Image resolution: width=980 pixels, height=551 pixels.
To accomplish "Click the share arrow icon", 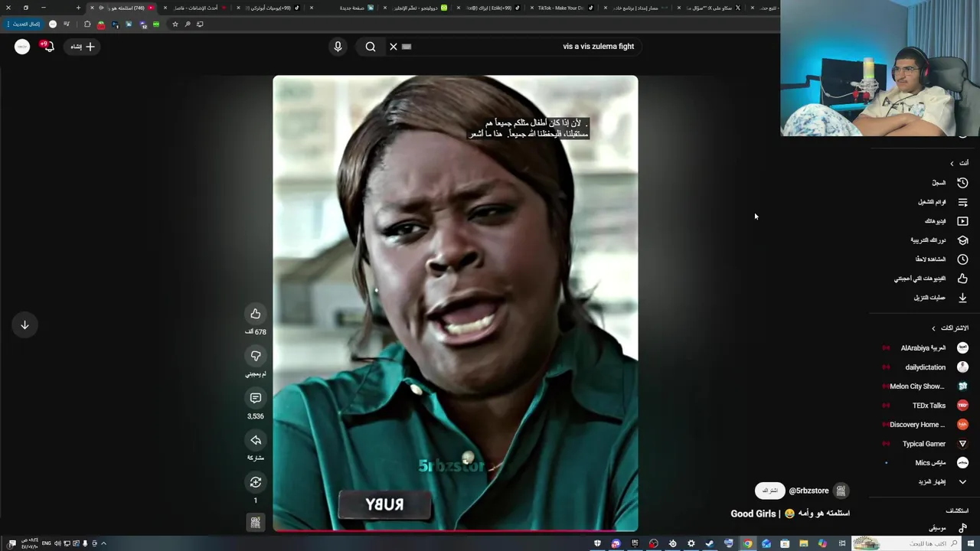I will point(256,440).
